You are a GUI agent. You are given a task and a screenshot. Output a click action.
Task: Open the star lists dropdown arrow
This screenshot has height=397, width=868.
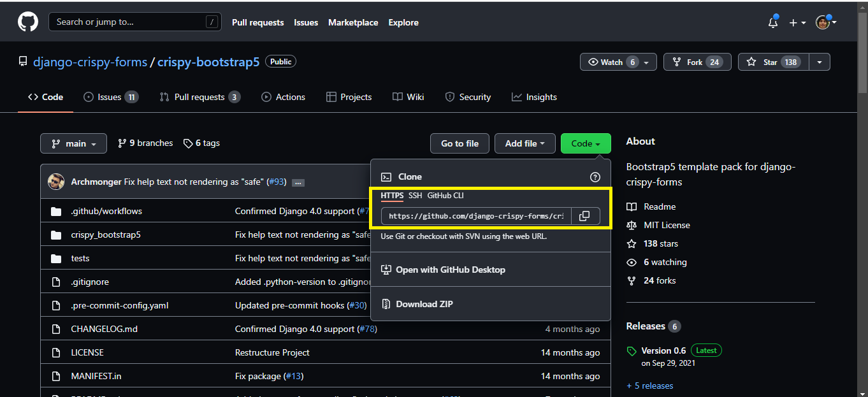[820, 62]
